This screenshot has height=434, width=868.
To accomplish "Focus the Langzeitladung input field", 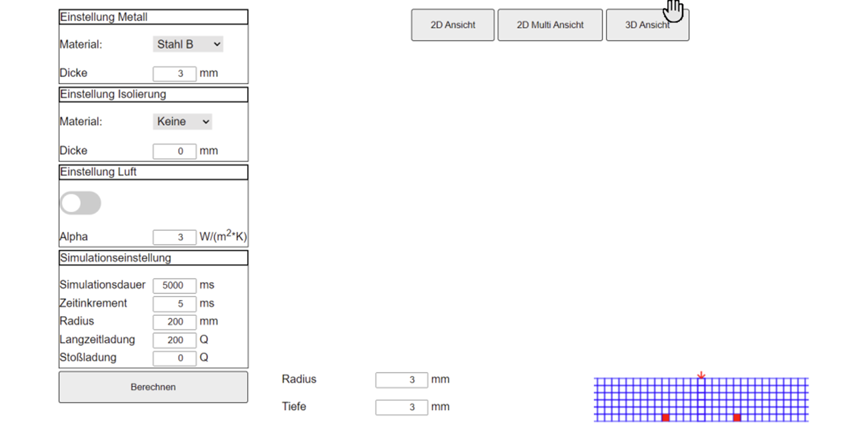I will [x=174, y=340].
